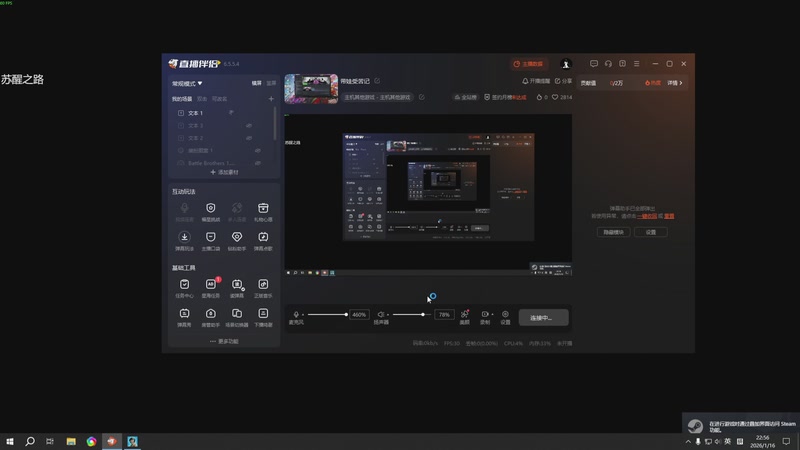Toggle visibility of 文本 1 source
Viewport: 800px width, 450px height.
tap(232, 113)
